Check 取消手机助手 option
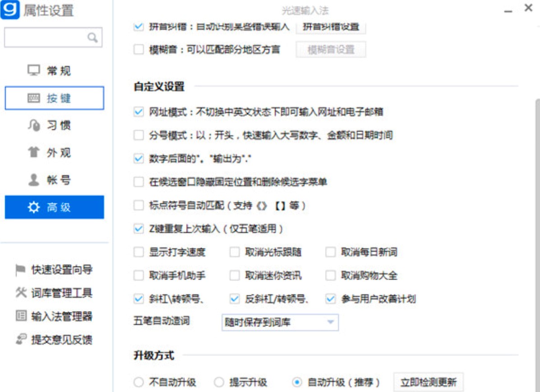The height and width of the screenshot is (392, 540). [x=138, y=276]
